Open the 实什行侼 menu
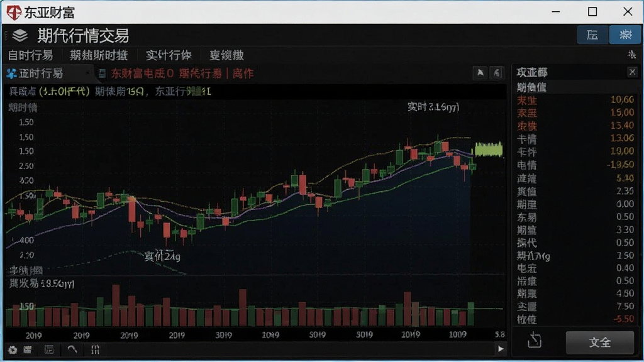This screenshot has width=644, height=362. (169, 55)
